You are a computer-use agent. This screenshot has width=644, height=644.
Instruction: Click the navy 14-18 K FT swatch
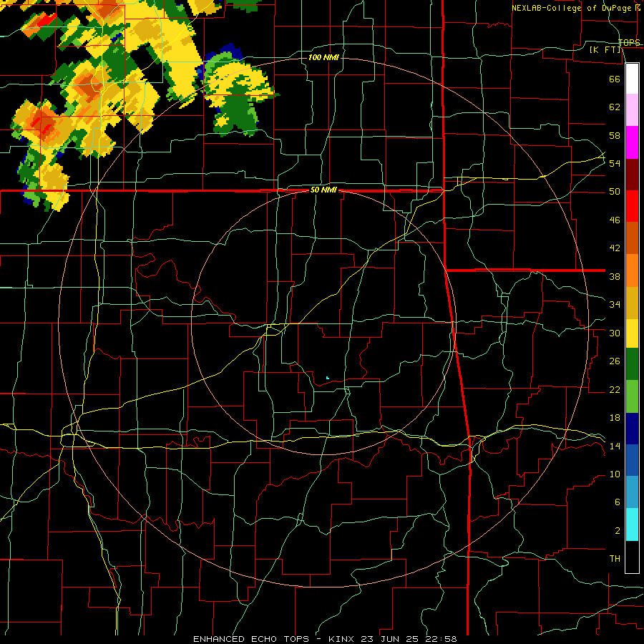(632, 429)
